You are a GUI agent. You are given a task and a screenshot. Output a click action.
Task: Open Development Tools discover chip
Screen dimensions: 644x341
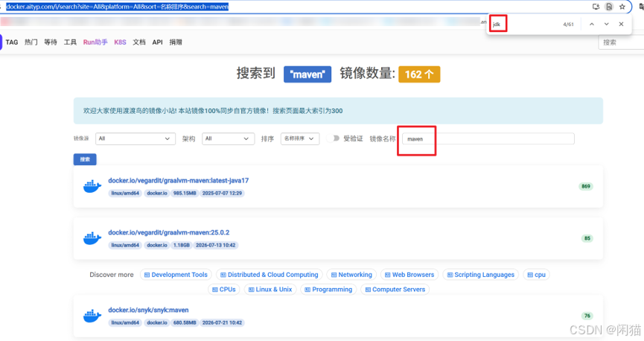click(176, 275)
